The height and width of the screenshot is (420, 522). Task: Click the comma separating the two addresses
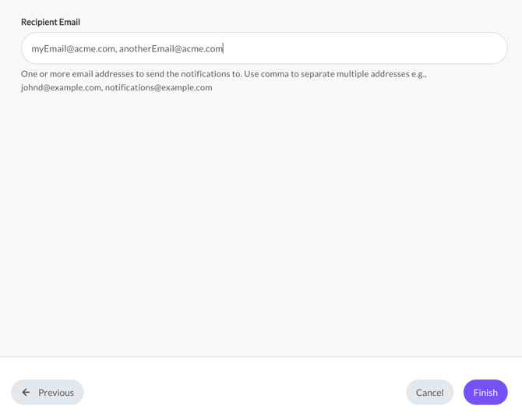(x=116, y=50)
